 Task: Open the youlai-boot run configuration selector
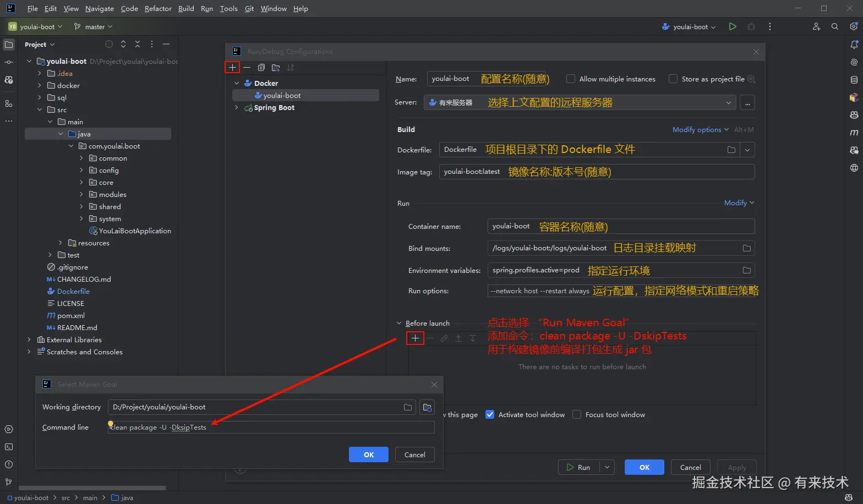pos(689,27)
